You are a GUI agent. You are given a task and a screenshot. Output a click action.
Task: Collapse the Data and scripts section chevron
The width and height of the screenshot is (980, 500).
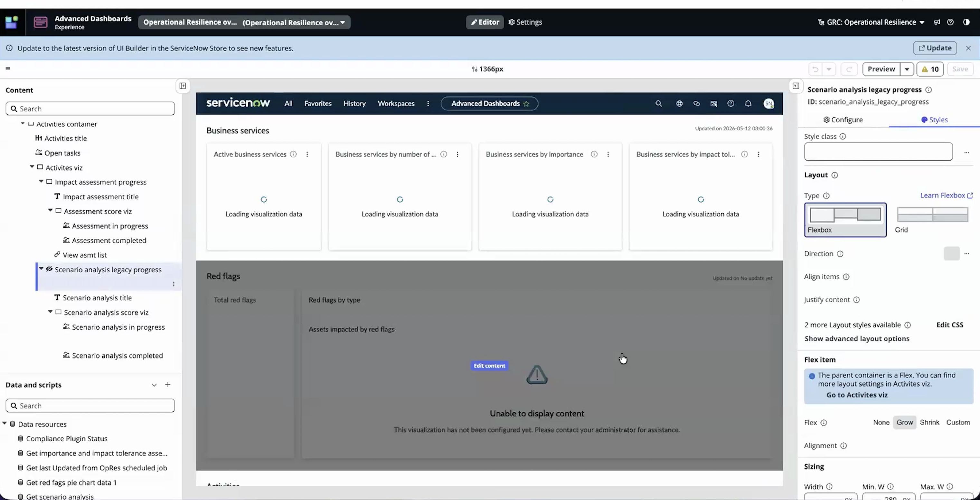point(154,385)
